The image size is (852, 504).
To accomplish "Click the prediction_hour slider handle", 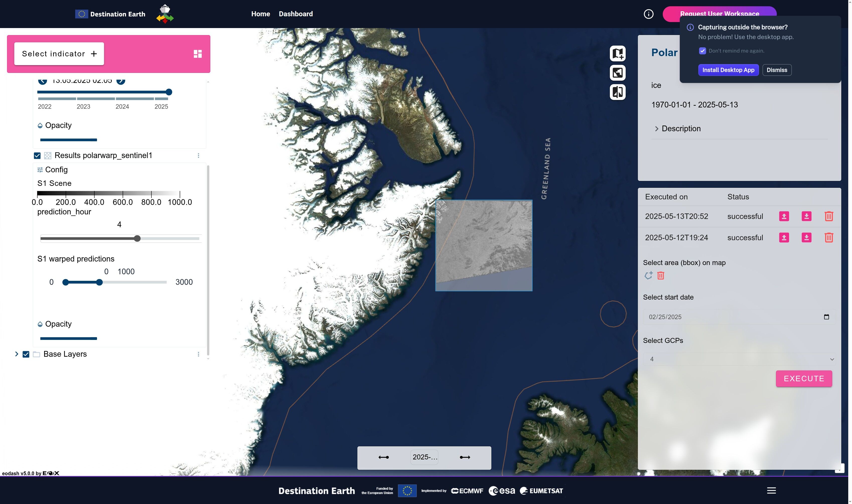I will point(137,238).
